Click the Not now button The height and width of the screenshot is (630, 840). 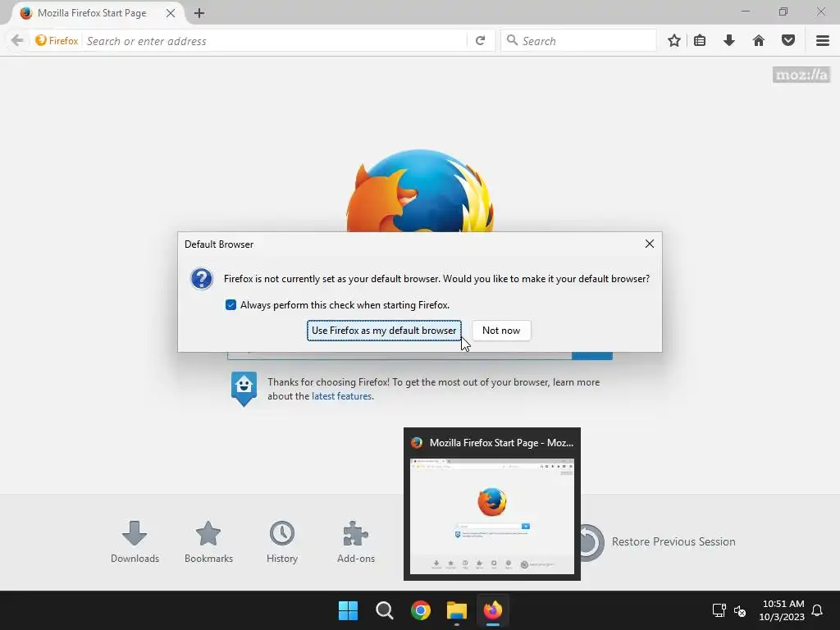(x=501, y=331)
